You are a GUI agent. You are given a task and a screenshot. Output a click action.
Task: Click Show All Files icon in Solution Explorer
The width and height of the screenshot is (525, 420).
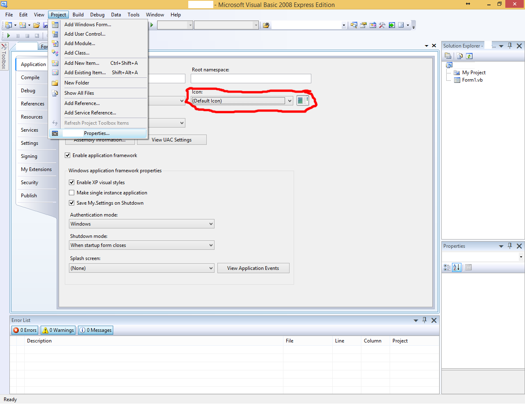tap(460, 56)
